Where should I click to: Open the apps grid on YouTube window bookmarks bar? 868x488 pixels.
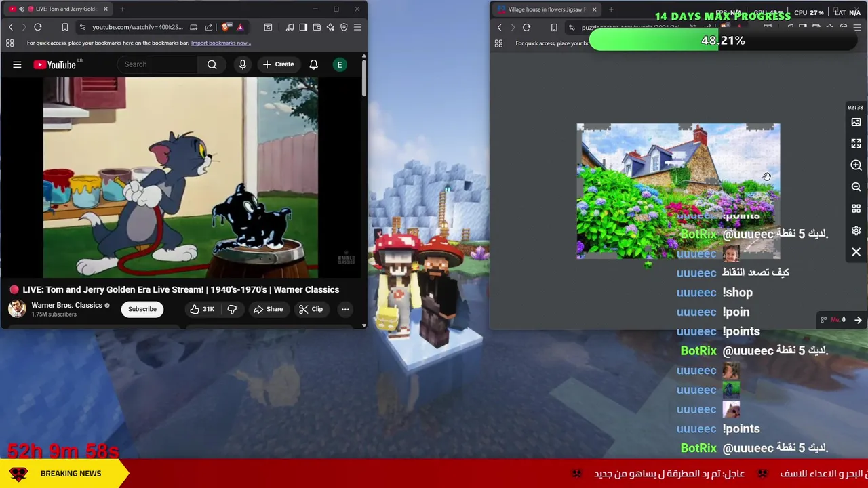click(x=9, y=43)
